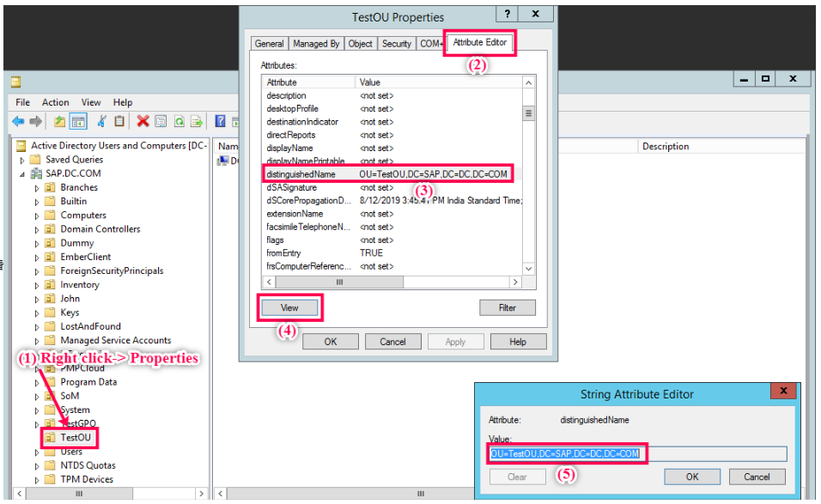Click the clipboard Paste icon in toolbar
The height and width of the screenshot is (504, 821).
click(x=119, y=122)
